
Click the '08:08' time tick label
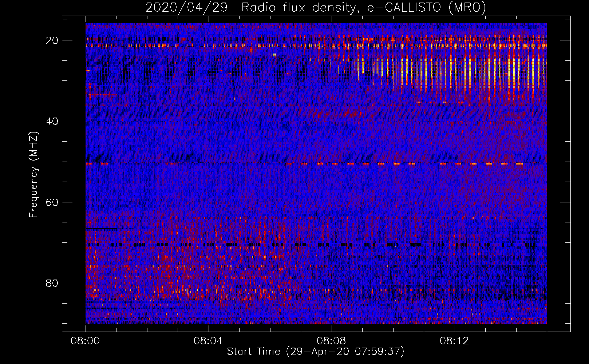[331, 341]
